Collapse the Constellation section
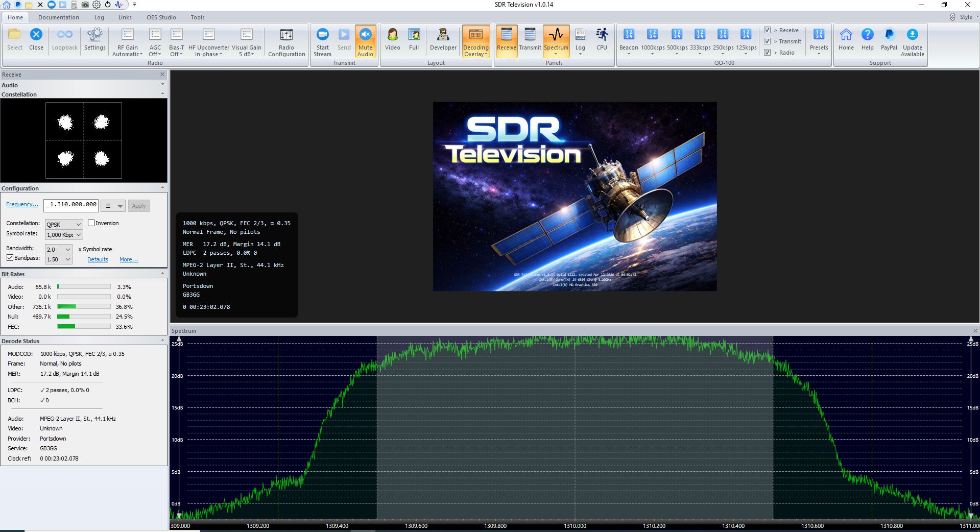Viewport: 980px width, 532px height. coord(163,94)
